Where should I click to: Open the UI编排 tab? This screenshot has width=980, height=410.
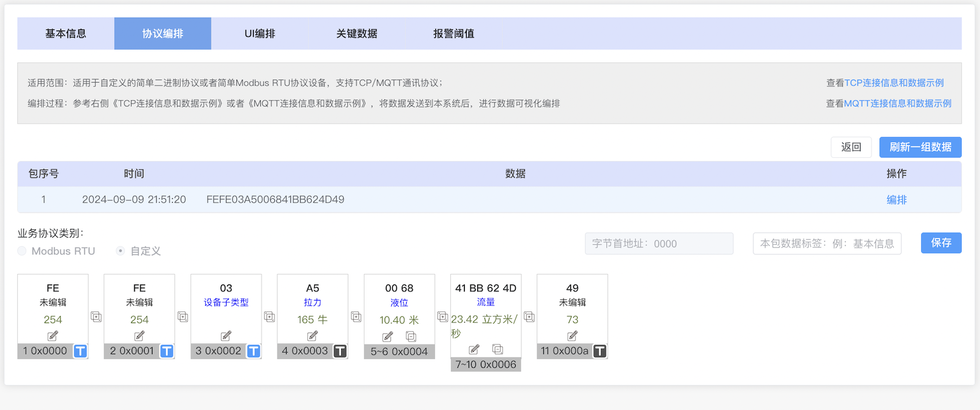[260, 34]
